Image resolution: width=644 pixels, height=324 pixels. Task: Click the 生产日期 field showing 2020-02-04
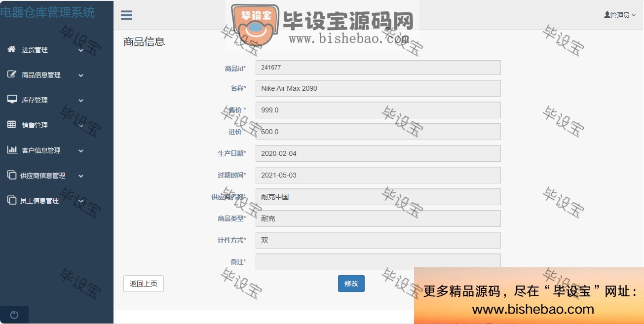pos(378,153)
